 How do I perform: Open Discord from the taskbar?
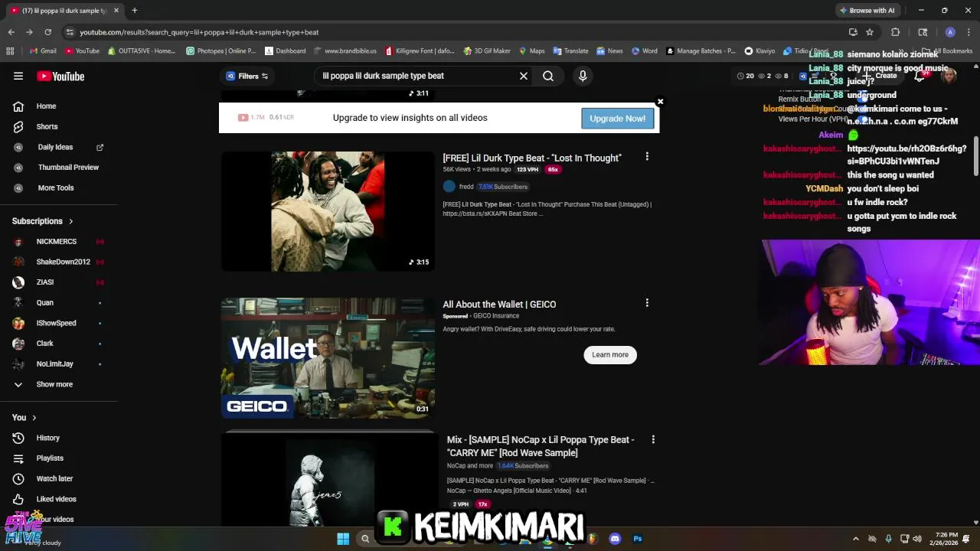[615, 539]
